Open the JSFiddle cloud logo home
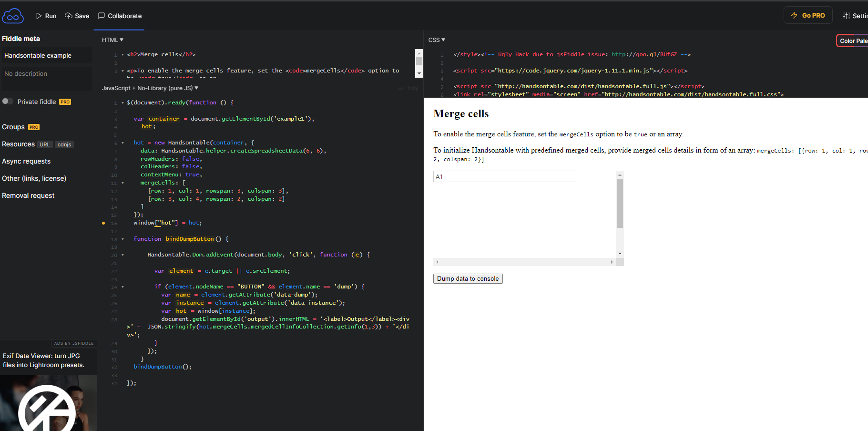This screenshot has width=868, height=431. click(13, 16)
